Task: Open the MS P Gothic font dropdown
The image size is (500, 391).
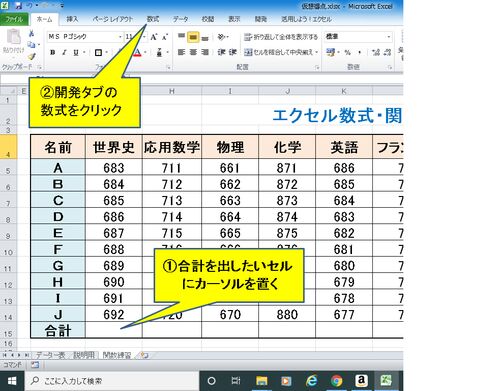Action: pyautogui.click(x=85, y=37)
